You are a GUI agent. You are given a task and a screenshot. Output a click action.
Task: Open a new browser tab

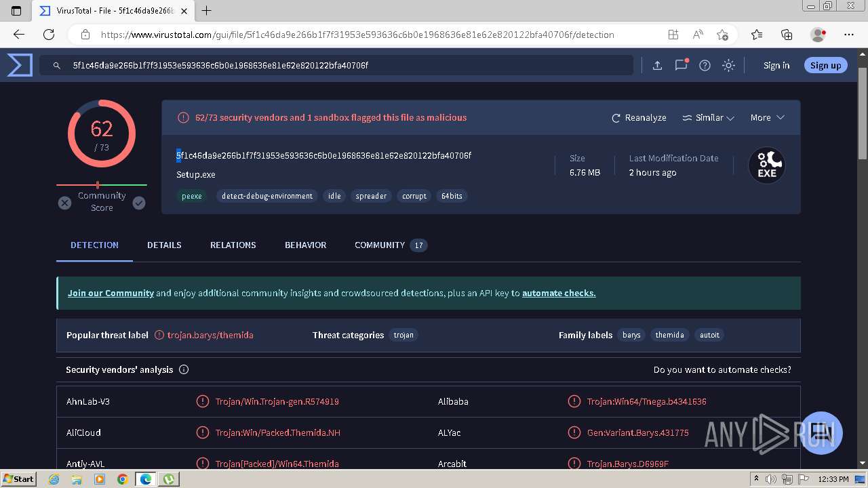click(x=207, y=11)
